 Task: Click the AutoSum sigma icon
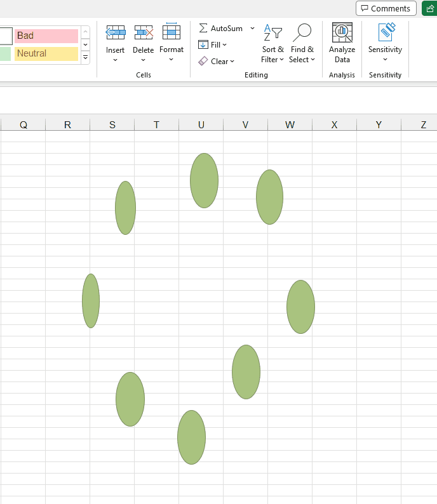203,29
